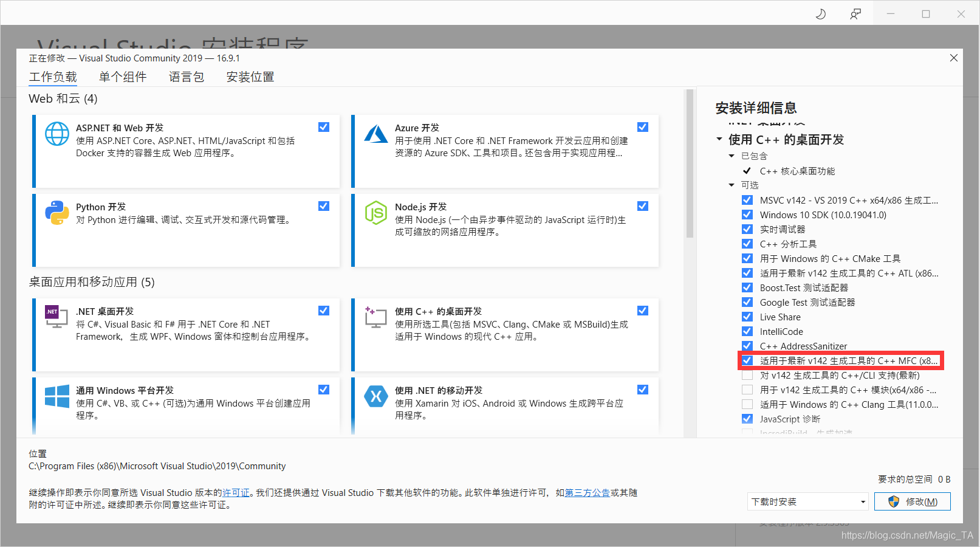Collapse the C++ desktop development details section

[x=719, y=139]
